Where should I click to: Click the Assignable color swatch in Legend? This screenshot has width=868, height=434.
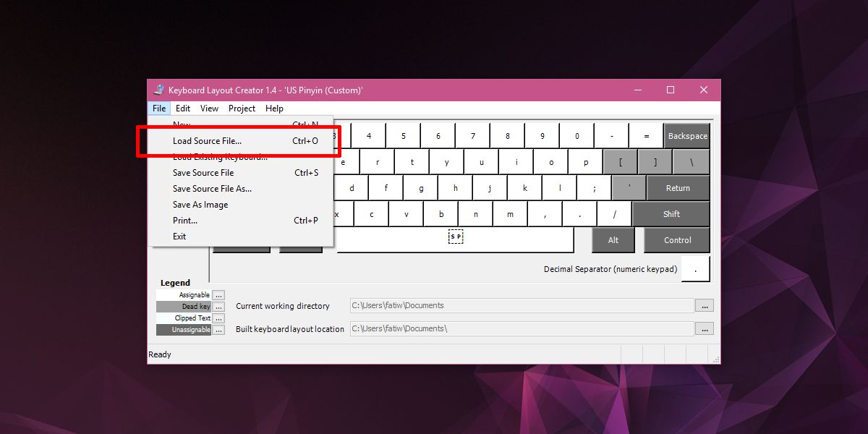[x=184, y=295]
